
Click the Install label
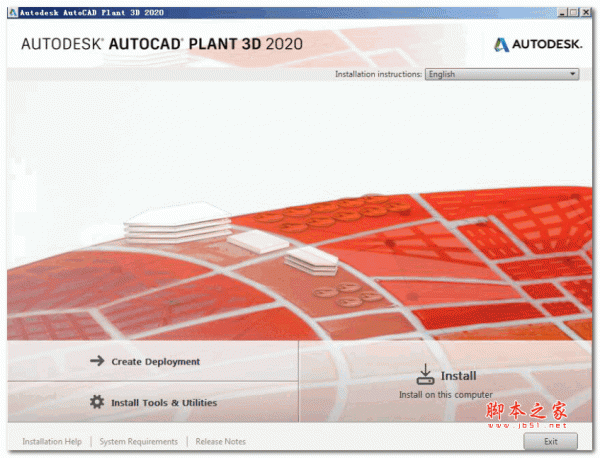pos(458,376)
